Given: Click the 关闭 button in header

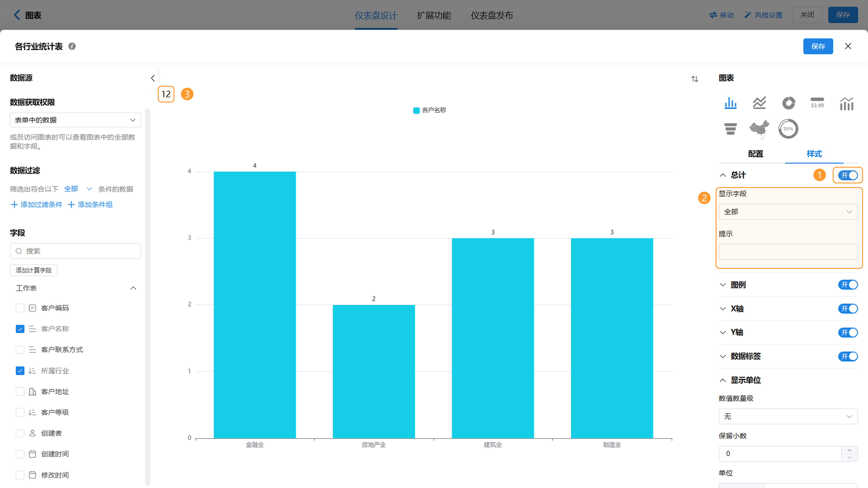Looking at the screenshot, I should 807,15.
